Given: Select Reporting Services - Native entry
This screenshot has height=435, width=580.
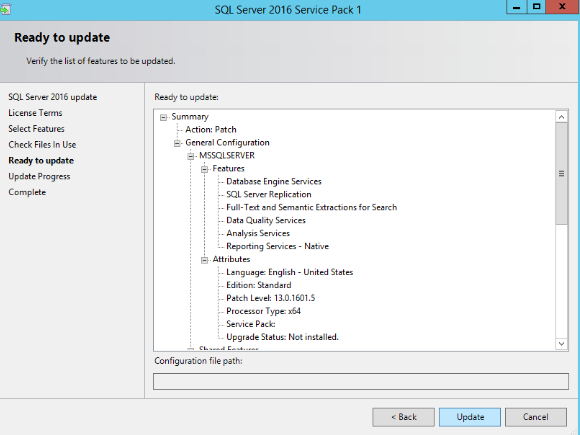Looking at the screenshot, I should [x=277, y=246].
